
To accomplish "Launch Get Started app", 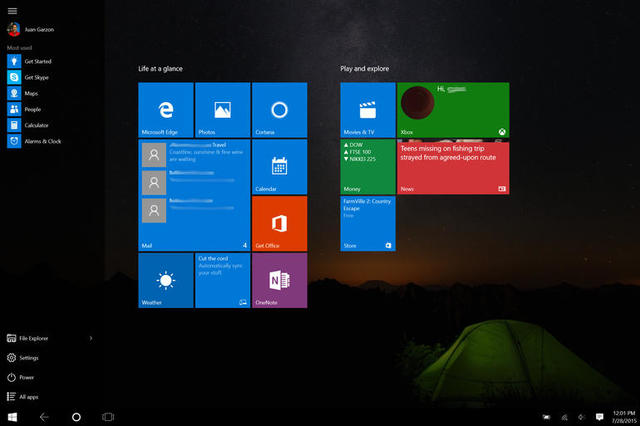I will (29, 61).
